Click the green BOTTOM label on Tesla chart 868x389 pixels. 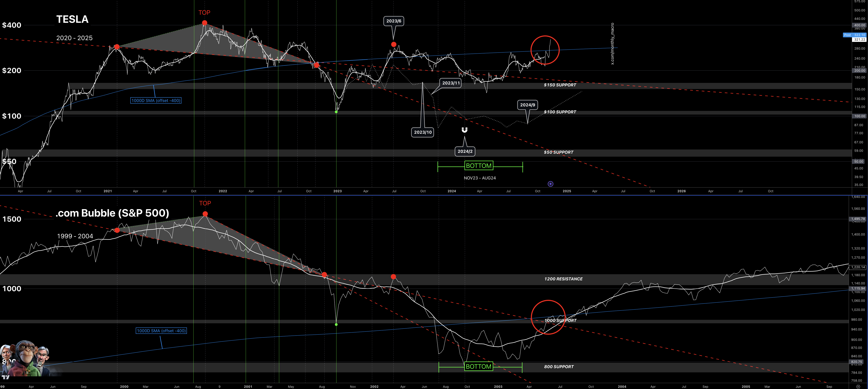point(478,166)
